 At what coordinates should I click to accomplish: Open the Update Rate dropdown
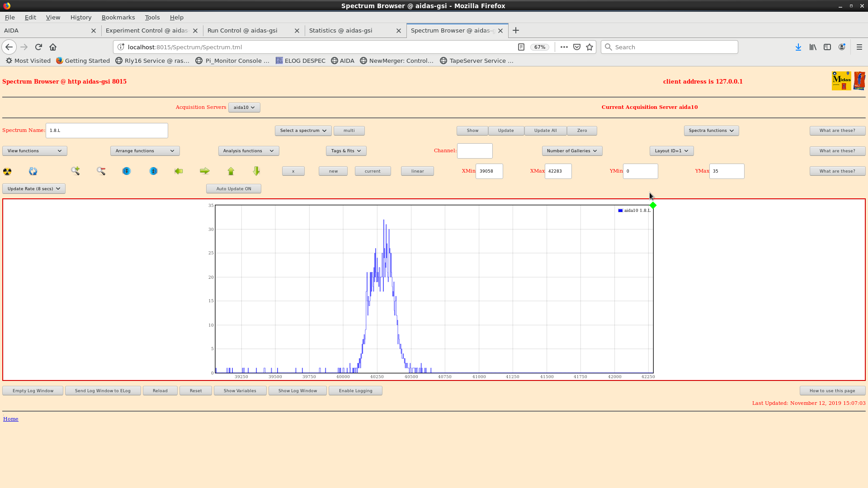pyautogui.click(x=34, y=189)
